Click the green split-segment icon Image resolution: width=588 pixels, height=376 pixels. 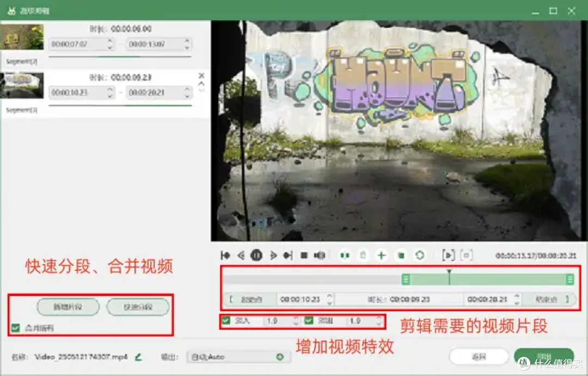point(345,256)
